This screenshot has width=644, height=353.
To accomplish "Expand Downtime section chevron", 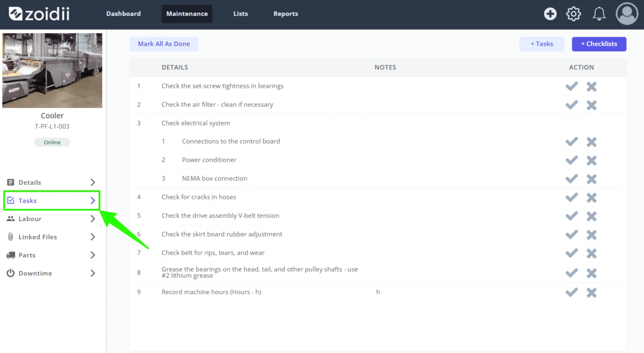I will pyautogui.click(x=93, y=273).
